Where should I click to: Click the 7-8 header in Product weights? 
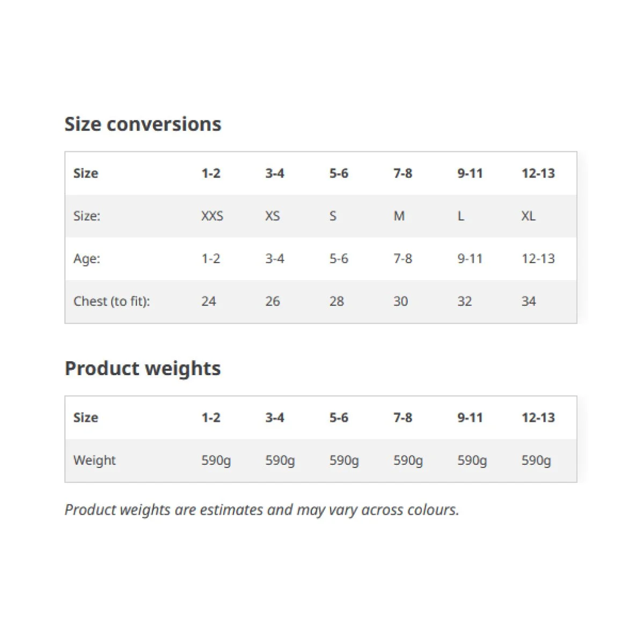[403, 418]
